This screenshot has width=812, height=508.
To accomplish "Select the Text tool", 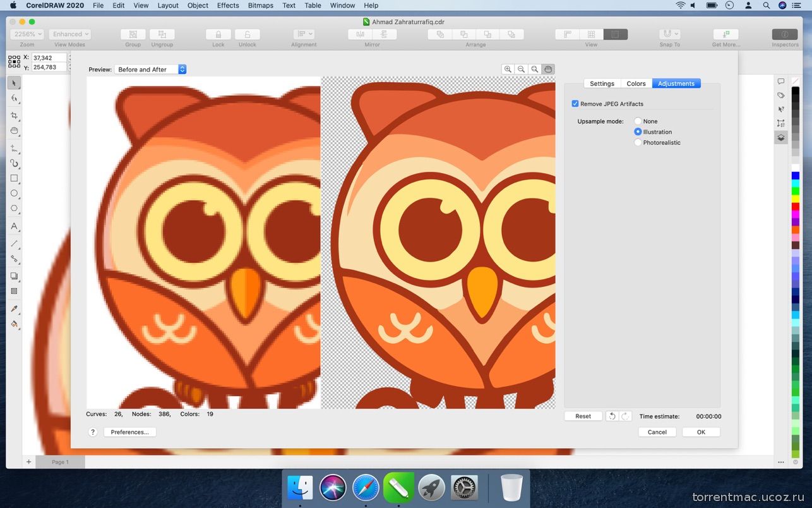I will coord(14,226).
